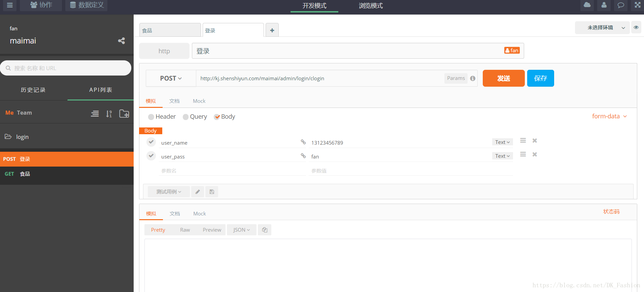The height and width of the screenshot is (292, 644).
Task: Click the login folder icon
Action: [8, 137]
